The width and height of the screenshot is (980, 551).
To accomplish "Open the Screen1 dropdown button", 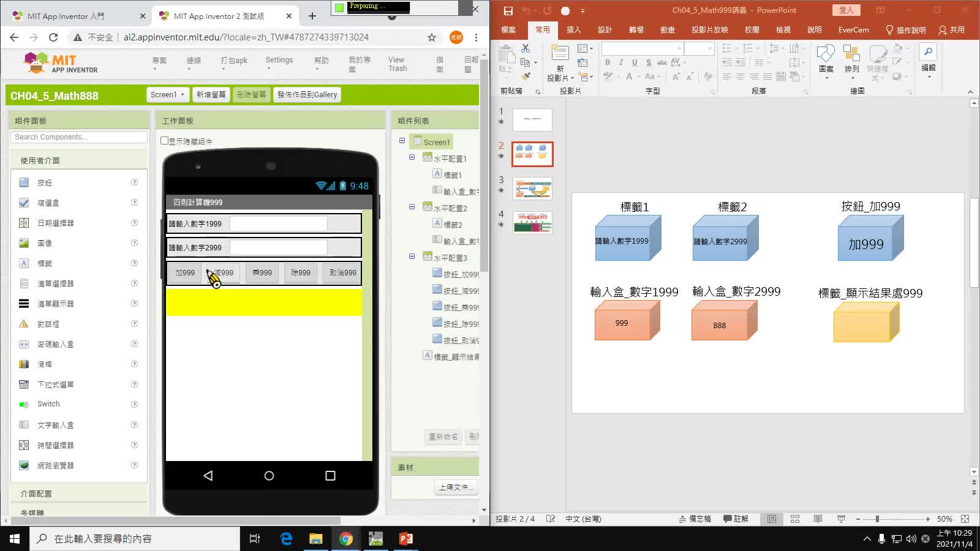I will pyautogui.click(x=167, y=95).
